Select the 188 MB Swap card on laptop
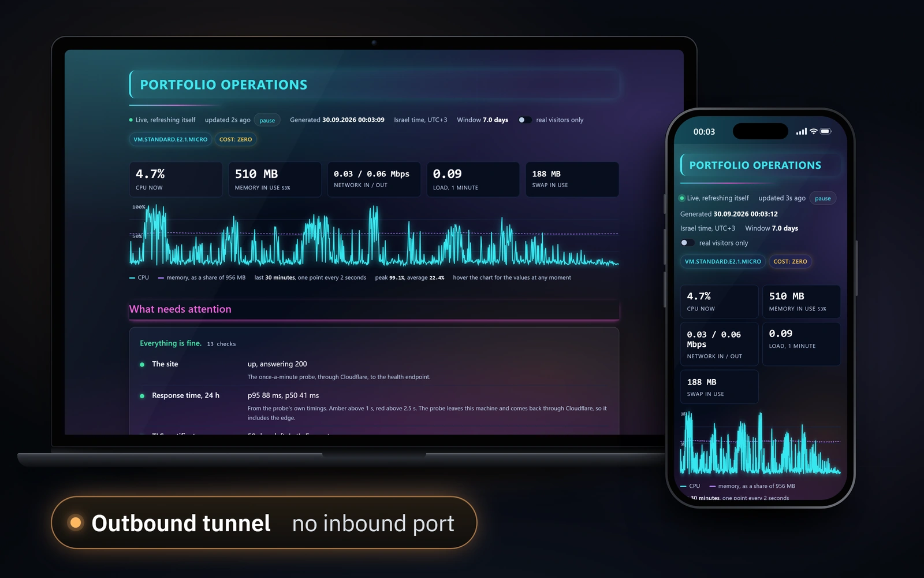 click(x=572, y=180)
